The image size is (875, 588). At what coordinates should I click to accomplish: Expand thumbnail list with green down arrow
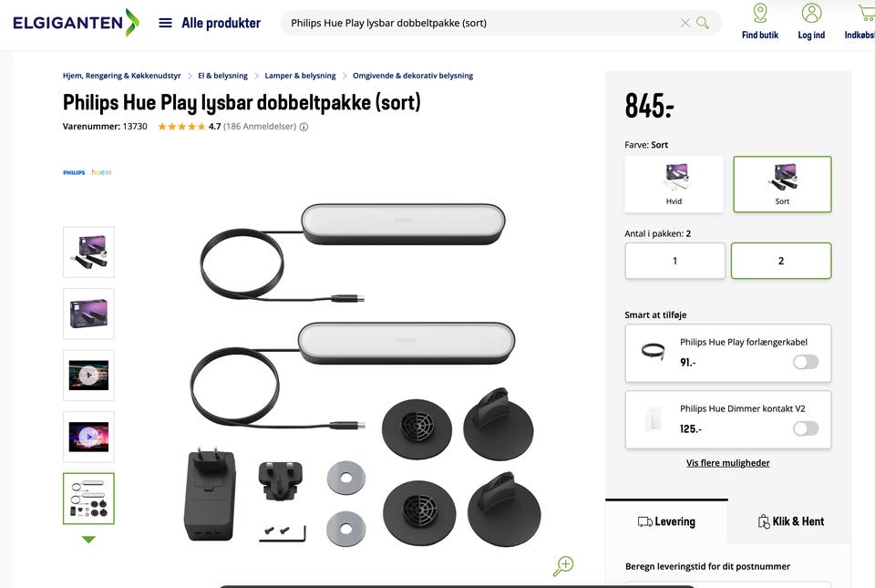(88, 540)
